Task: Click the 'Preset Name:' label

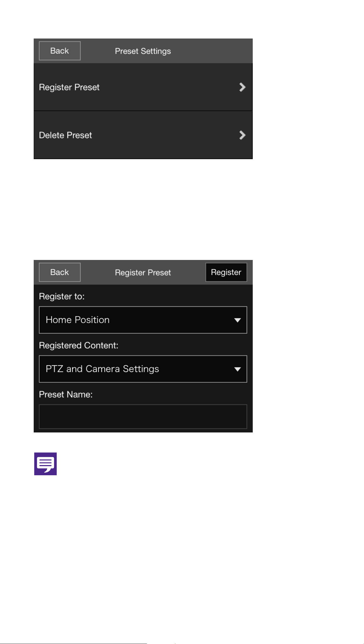Action: tap(66, 394)
